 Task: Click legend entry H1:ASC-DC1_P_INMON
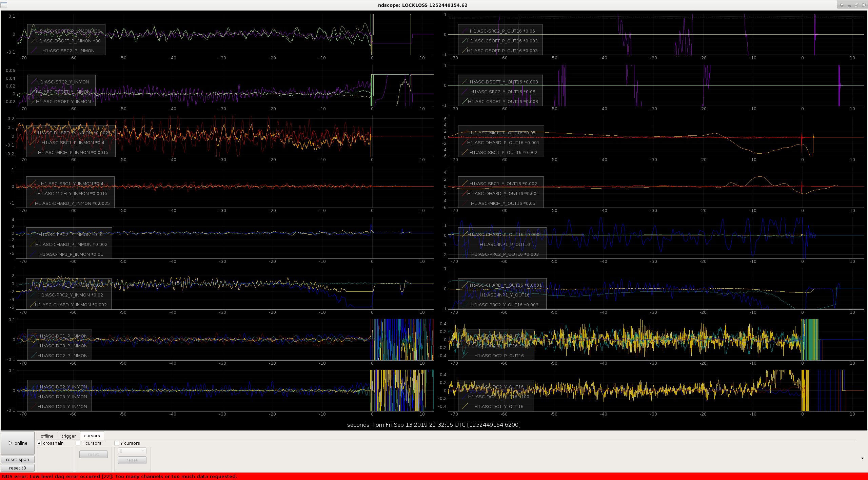tap(62, 336)
